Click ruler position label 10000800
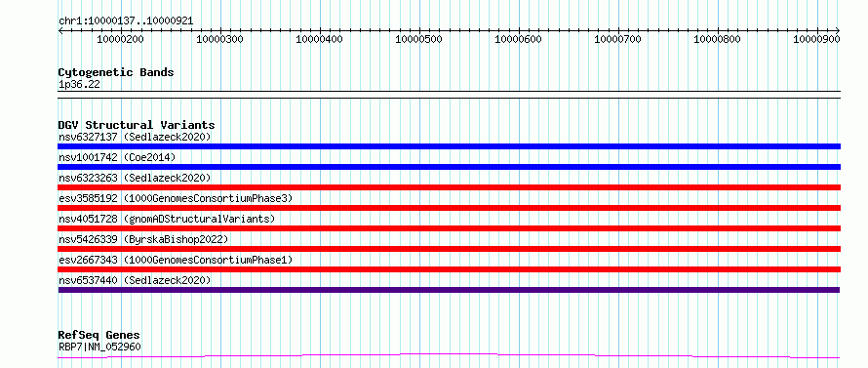868x368 pixels. point(718,39)
